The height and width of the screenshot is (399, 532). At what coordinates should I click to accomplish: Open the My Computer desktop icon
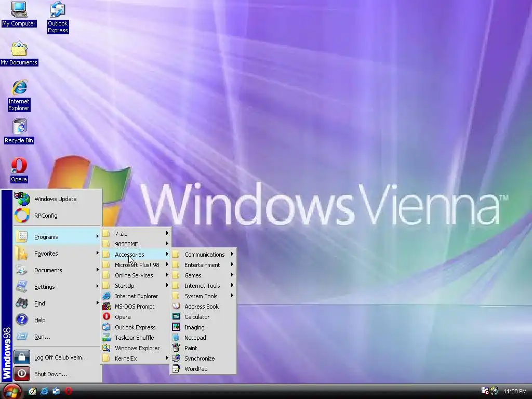(19, 14)
